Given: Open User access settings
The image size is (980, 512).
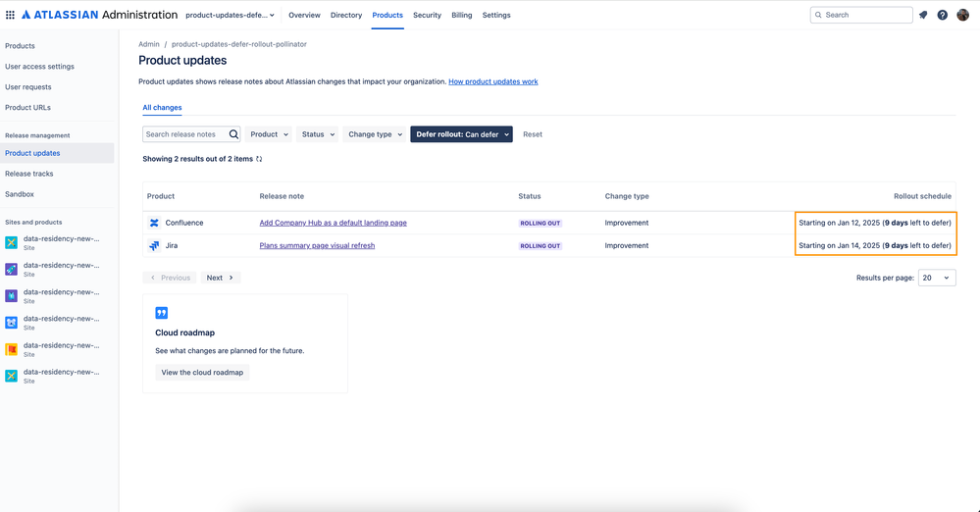Looking at the screenshot, I should tap(39, 67).
